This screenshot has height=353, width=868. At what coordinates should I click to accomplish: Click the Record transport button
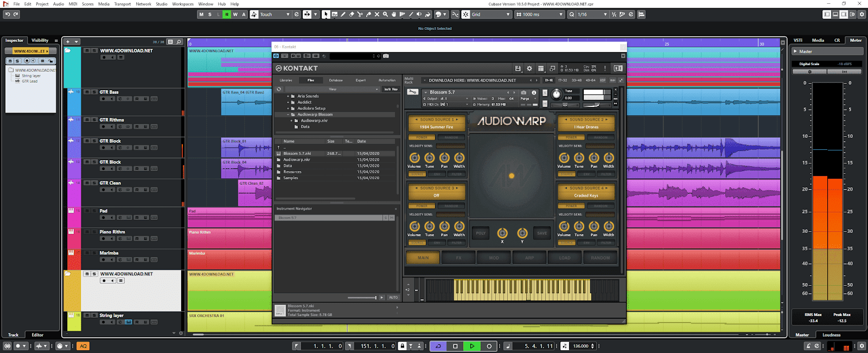pyautogui.click(x=489, y=346)
